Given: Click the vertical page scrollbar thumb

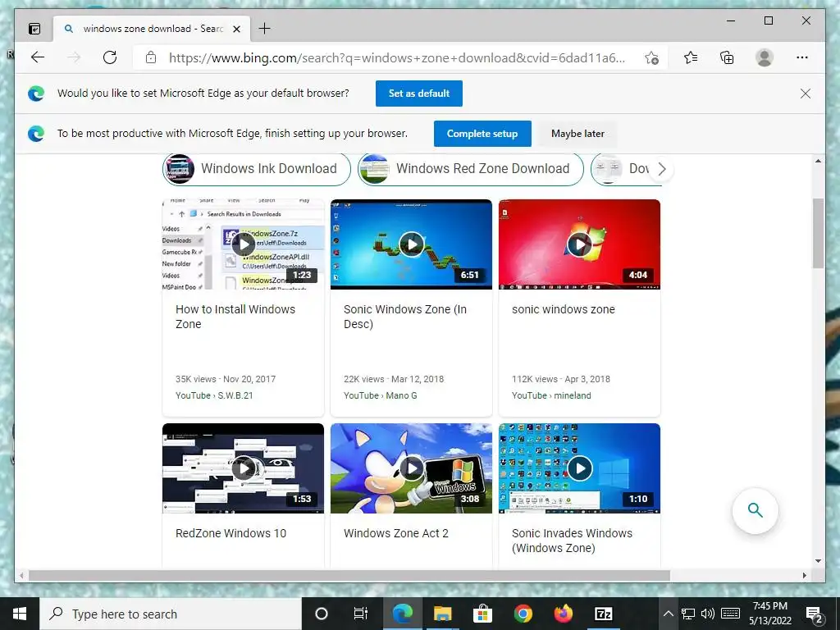Looking at the screenshot, I should coord(818,234).
